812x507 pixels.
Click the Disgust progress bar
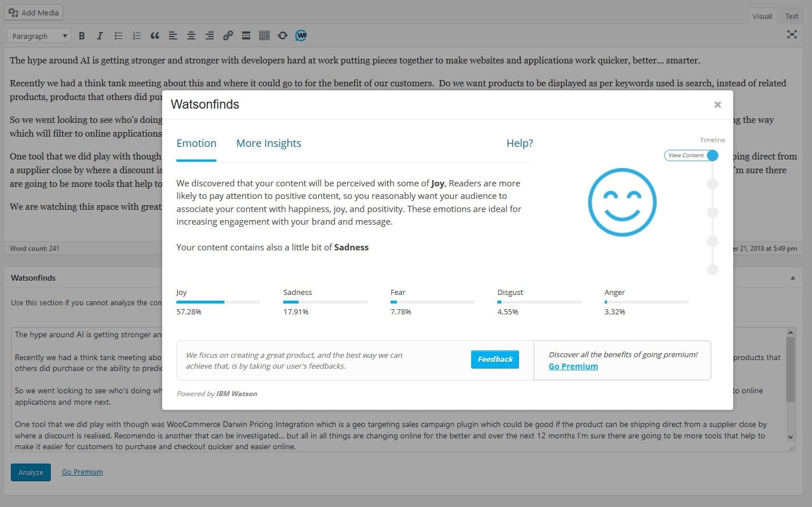[x=539, y=302]
